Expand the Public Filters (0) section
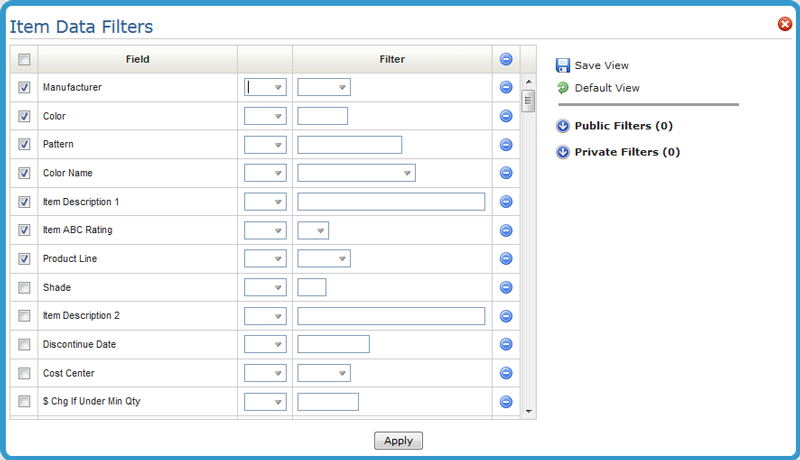 pos(563,126)
